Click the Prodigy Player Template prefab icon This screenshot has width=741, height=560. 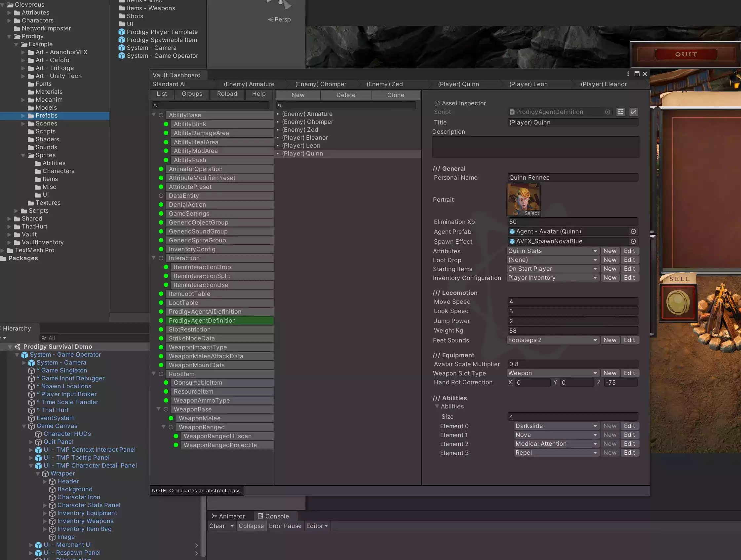(122, 32)
